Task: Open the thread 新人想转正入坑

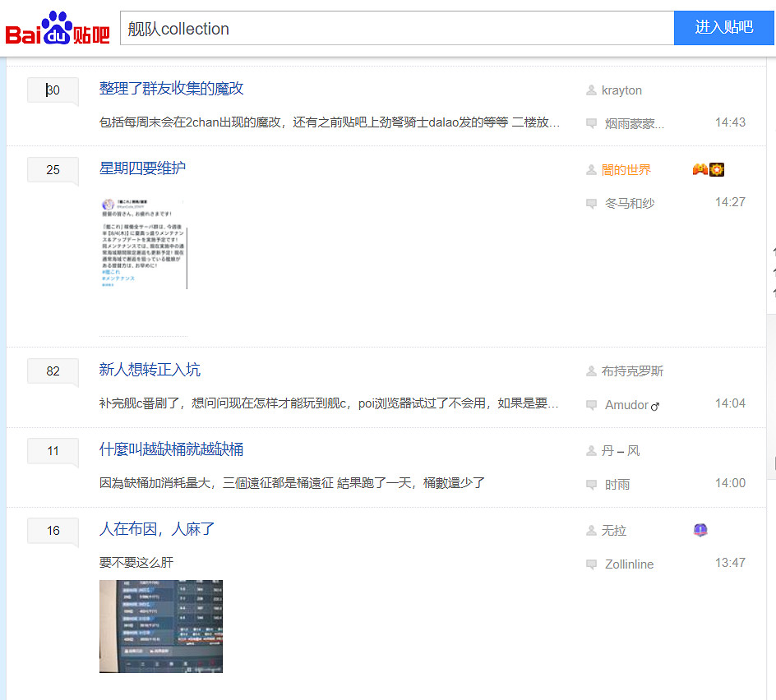Action: tap(150, 370)
